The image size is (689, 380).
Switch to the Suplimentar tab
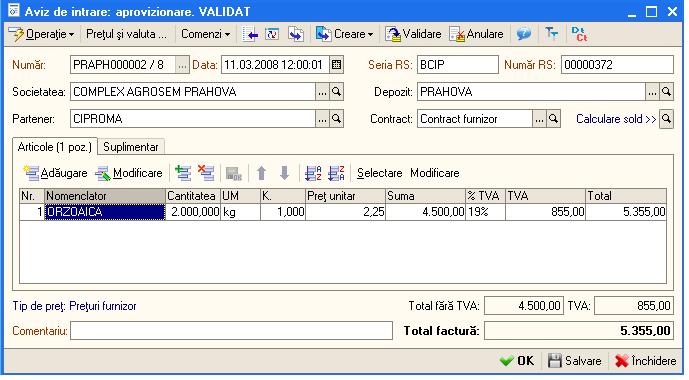pos(131,147)
